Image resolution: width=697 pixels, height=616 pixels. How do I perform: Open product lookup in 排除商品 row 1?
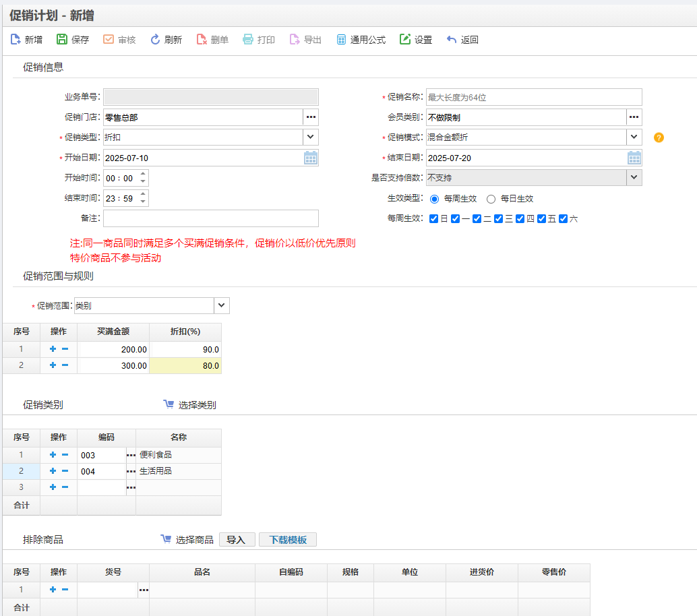(x=144, y=590)
